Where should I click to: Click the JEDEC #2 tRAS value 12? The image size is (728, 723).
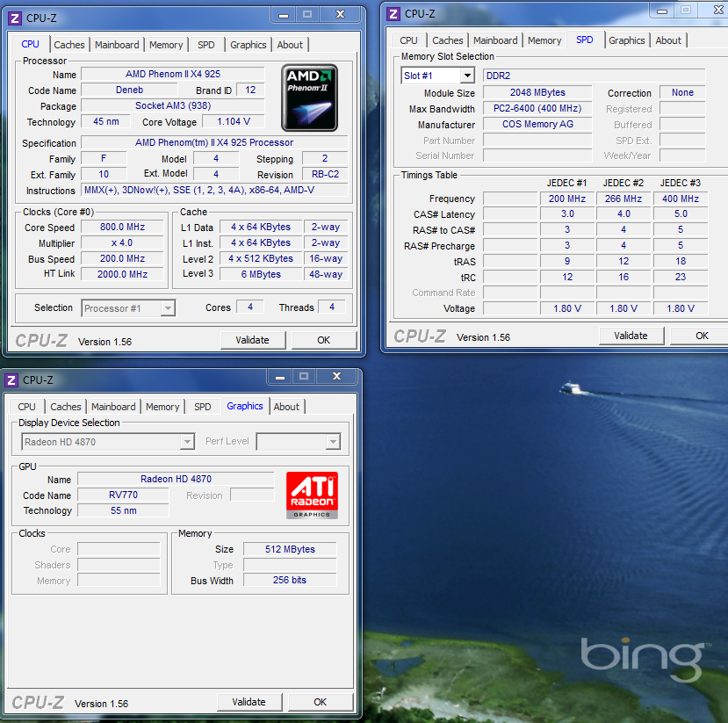[623, 262]
